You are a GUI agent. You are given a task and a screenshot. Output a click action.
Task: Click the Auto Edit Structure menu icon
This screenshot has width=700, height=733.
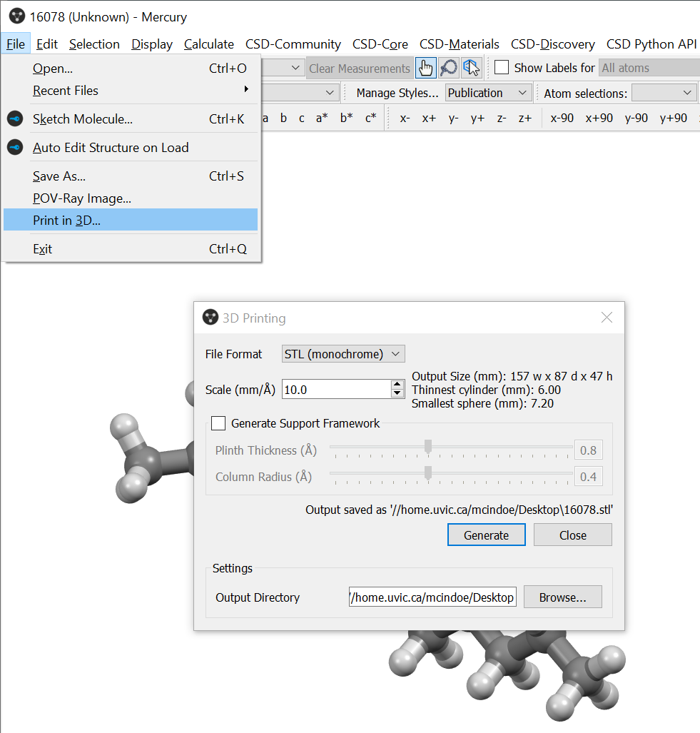[15, 147]
